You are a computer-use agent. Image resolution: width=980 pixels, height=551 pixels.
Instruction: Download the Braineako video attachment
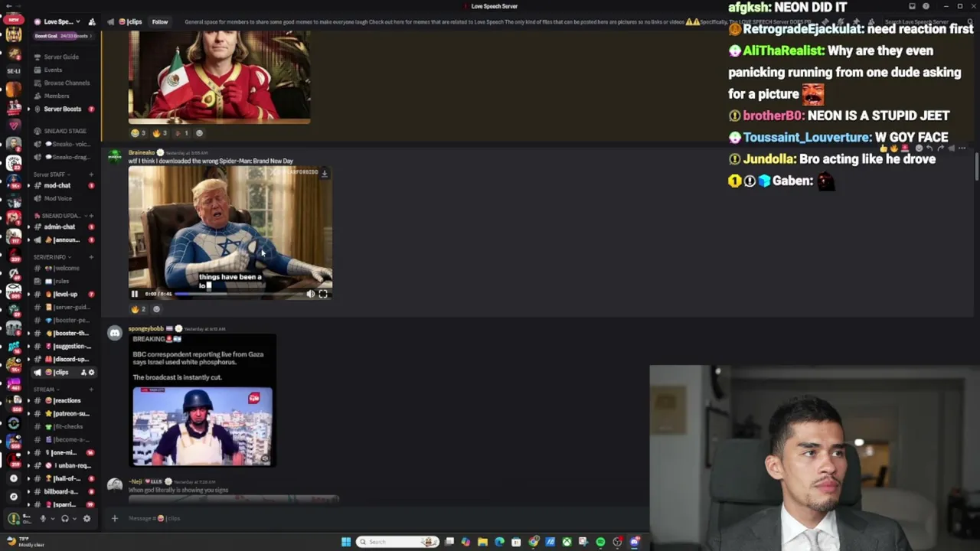coord(324,173)
